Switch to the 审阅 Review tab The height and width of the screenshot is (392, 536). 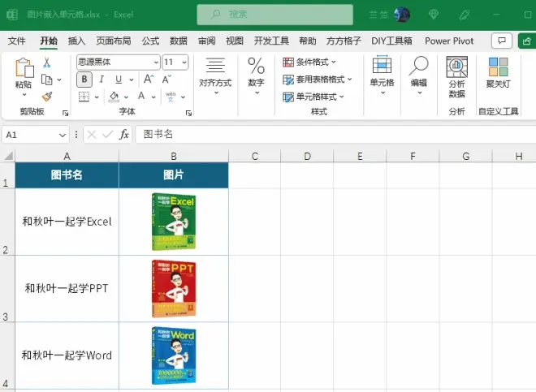click(207, 41)
